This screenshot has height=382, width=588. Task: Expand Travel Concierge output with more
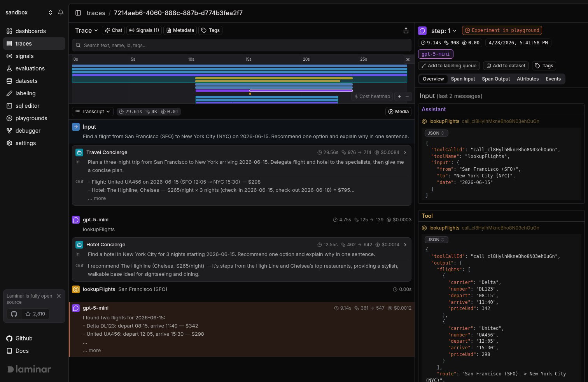coord(97,198)
